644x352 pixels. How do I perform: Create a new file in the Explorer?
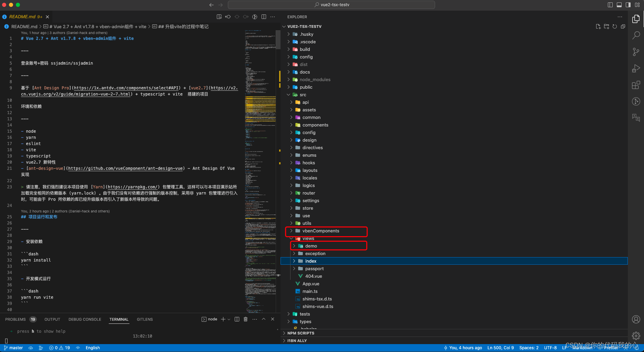coord(598,26)
